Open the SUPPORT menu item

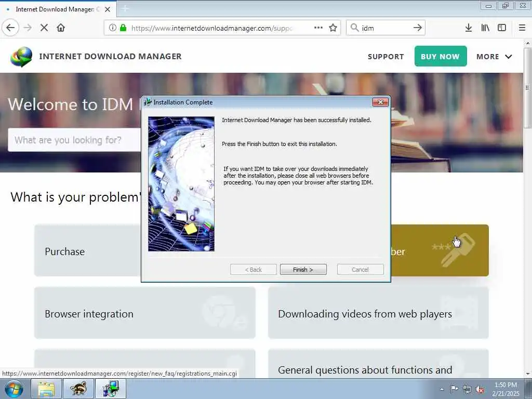tap(386, 57)
